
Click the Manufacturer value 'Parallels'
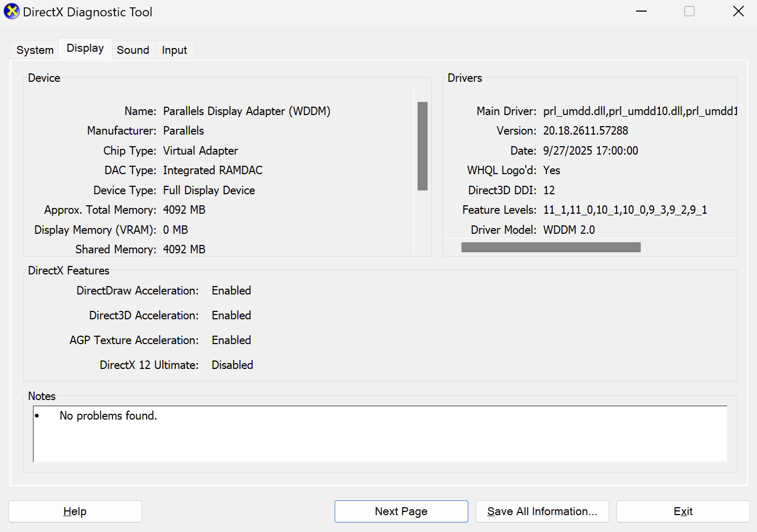click(x=183, y=131)
